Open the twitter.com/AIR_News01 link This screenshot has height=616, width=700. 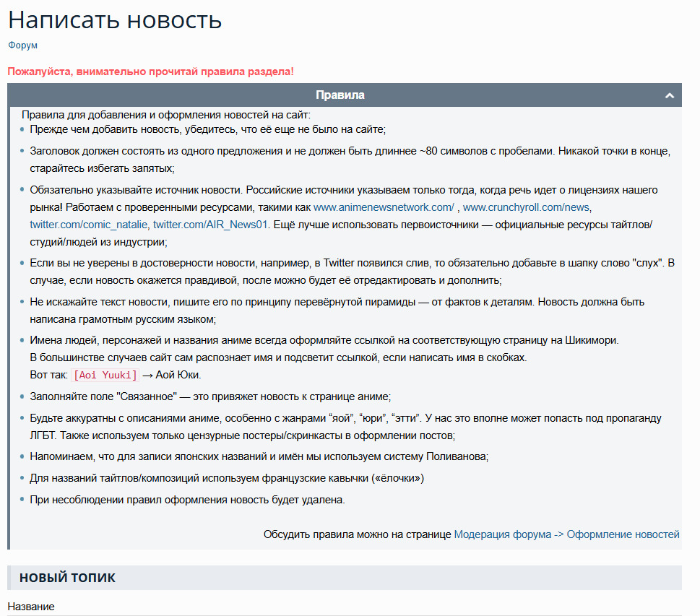pos(209,225)
